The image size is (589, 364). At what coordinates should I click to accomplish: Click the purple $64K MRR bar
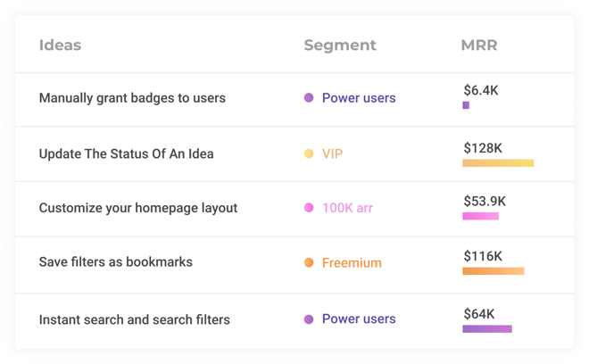[487, 329]
